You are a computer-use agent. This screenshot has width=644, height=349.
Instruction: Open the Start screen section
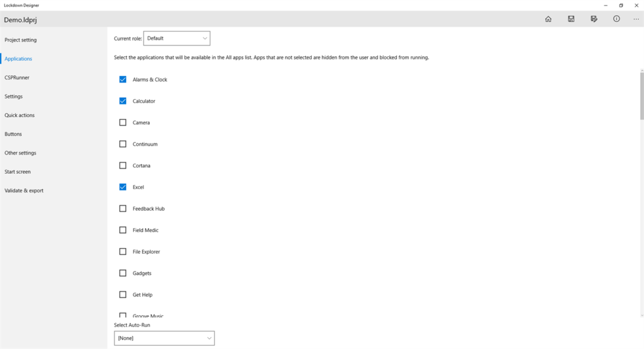17,171
